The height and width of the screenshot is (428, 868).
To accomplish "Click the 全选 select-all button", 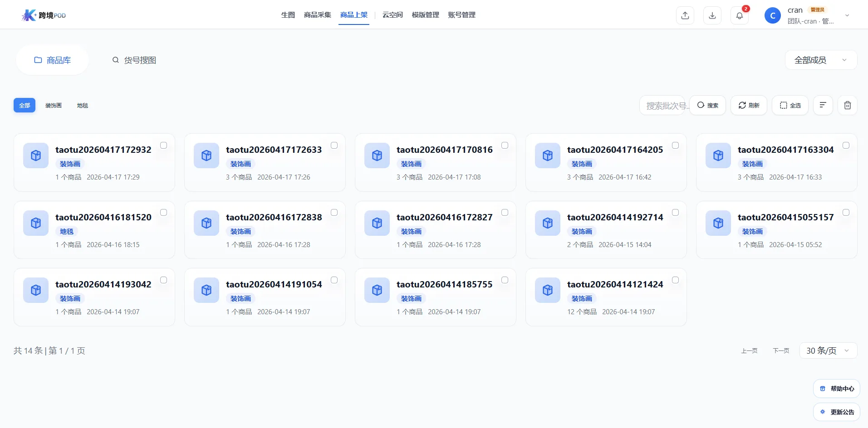I will point(790,106).
